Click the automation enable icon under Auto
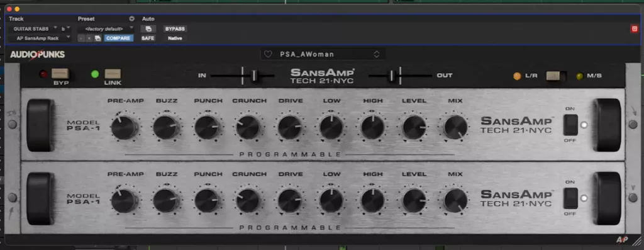The width and height of the screenshot is (644, 250). point(148,29)
